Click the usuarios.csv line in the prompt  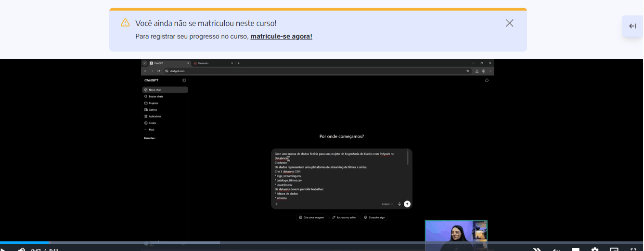(x=283, y=185)
